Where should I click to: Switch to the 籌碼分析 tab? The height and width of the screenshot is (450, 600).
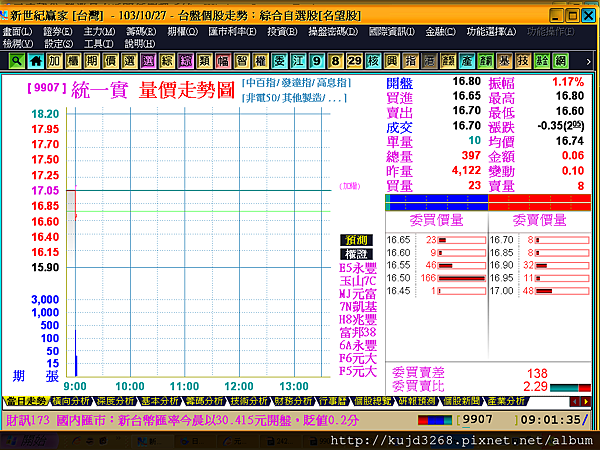204,401
